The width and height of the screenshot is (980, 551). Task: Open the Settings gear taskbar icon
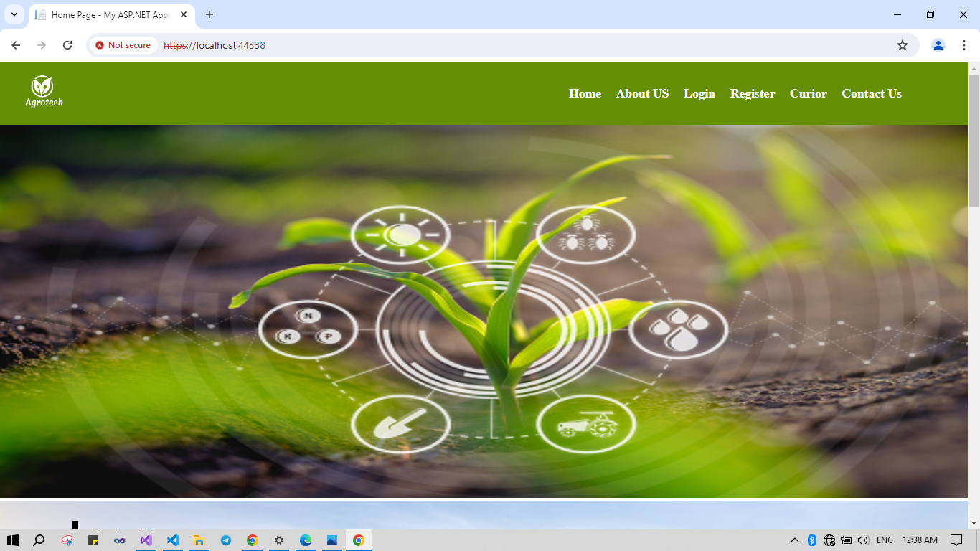pos(279,540)
